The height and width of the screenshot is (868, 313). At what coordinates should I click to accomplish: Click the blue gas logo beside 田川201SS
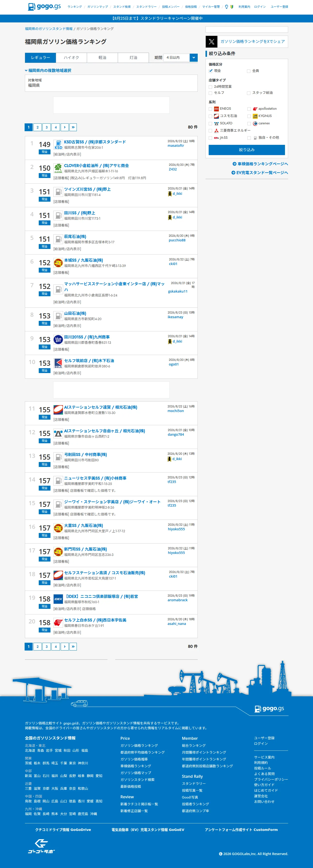[58, 340]
